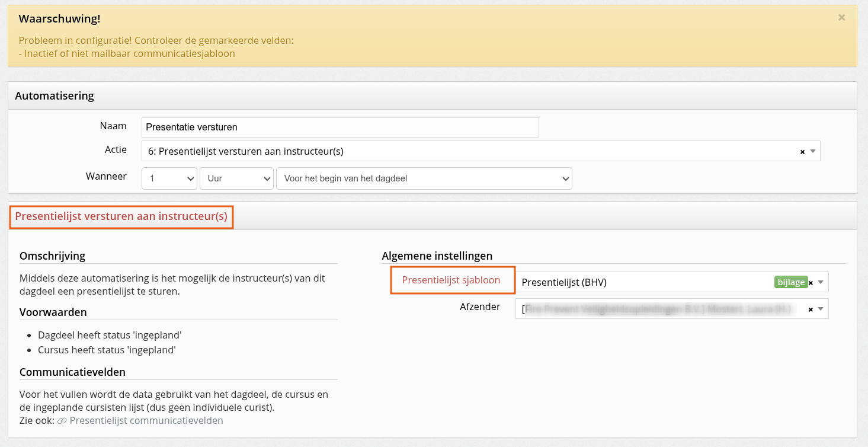
Task: Open the Wanneer number dropdown showing 1
Action: coord(169,178)
